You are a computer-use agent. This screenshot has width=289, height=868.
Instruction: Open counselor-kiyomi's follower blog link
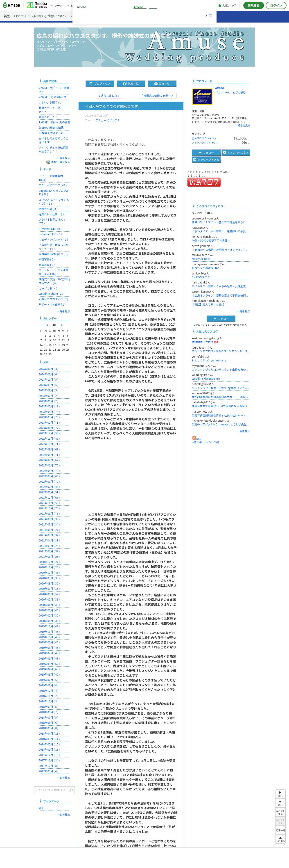click(x=219, y=222)
